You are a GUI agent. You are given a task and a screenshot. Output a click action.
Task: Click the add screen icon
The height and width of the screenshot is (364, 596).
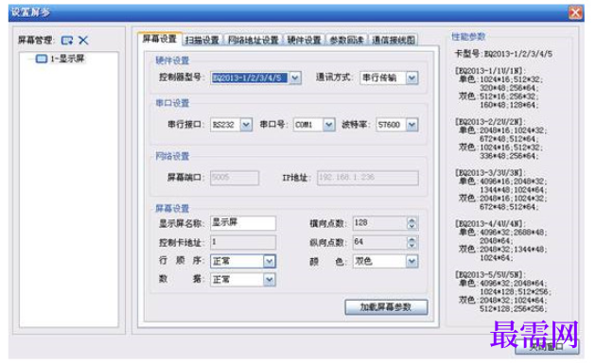tap(67, 40)
